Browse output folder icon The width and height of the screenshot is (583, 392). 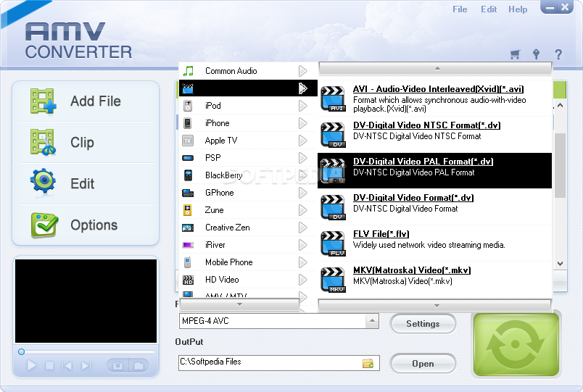coord(368,363)
